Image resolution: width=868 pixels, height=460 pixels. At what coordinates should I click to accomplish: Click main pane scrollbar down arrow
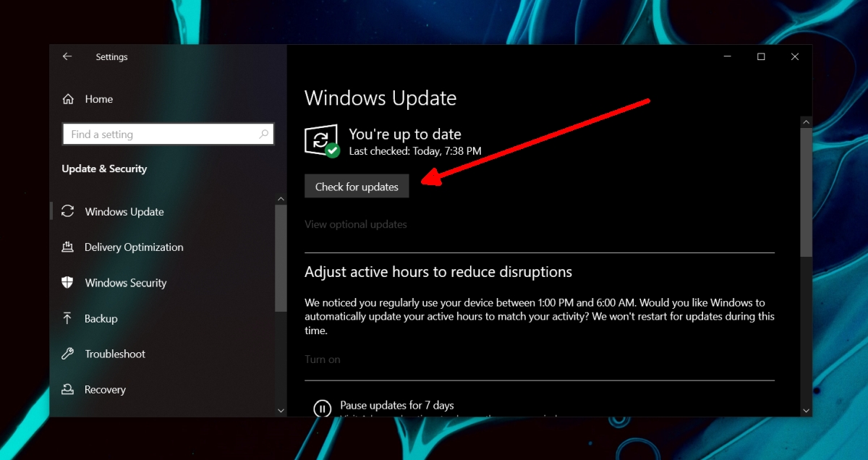click(x=807, y=410)
